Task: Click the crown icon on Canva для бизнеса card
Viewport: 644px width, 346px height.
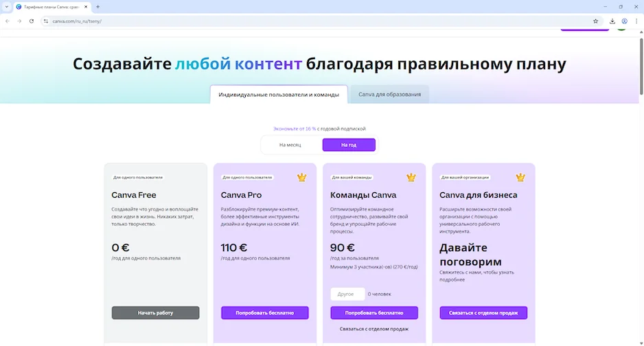Action: 520,177
